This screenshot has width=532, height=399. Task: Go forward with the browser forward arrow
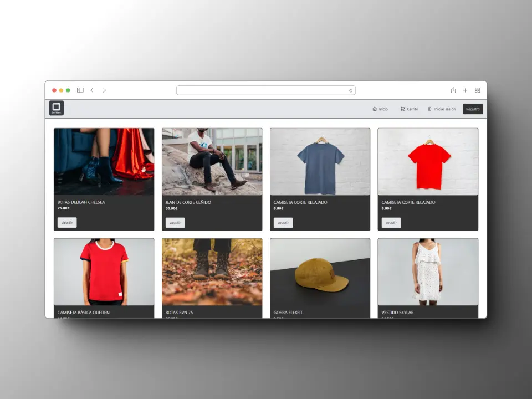(104, 90)
